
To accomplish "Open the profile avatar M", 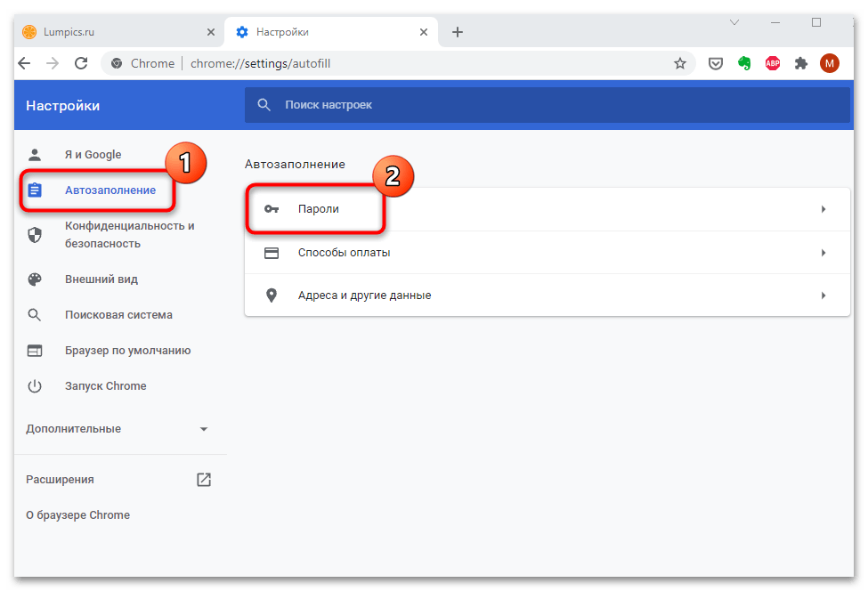I will pyautogui.click(x=829, y=63).
